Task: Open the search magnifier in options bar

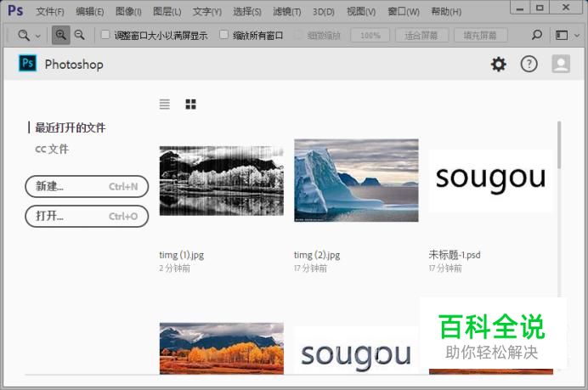Action: [537, 35]
